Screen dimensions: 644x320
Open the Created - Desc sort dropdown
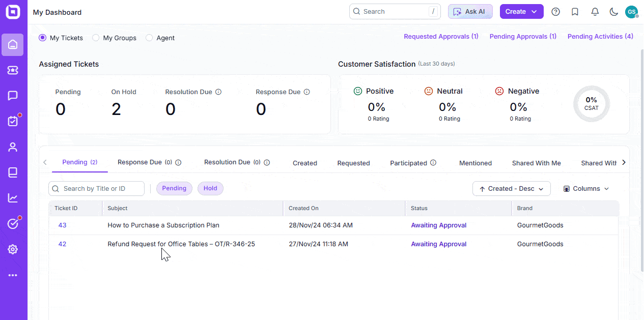(512, 189)
